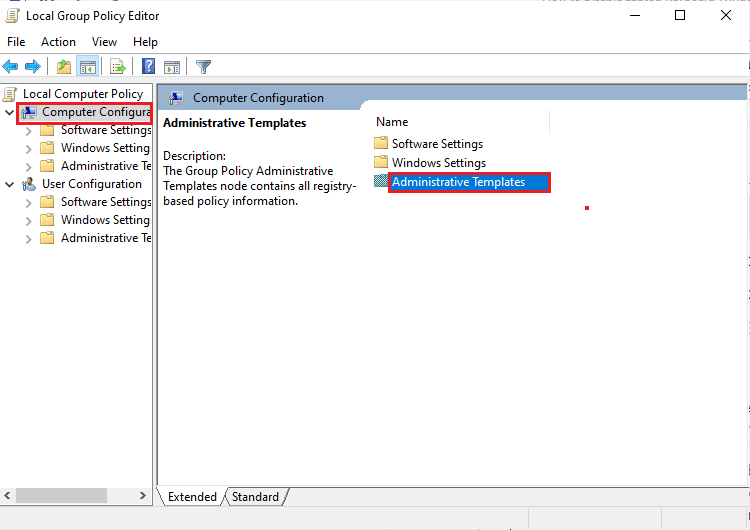Click the Local Group Policy Editor title icon
This screenshot has height=530, width=750.
tap(12, 16)
